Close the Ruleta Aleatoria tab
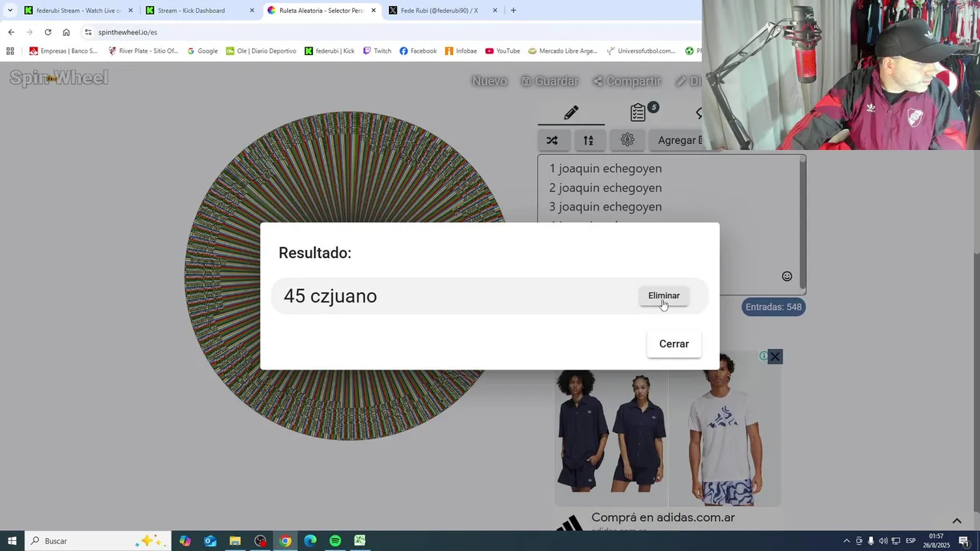The width and height of the screenshot is (980, 551). [x=374, y=11]
